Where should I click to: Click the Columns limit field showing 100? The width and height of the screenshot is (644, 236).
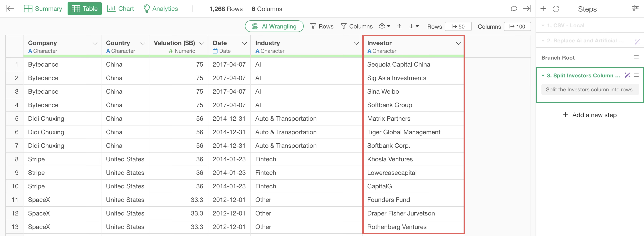(517, 26)
